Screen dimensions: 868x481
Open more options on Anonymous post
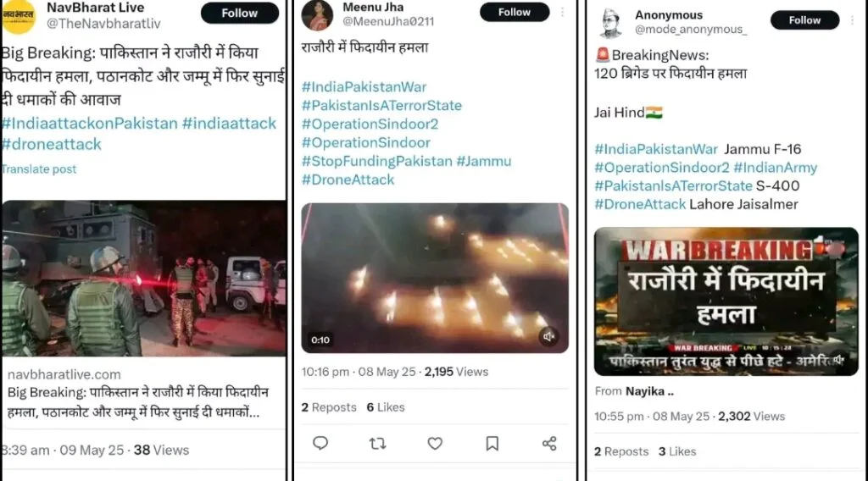click(853, 20)
